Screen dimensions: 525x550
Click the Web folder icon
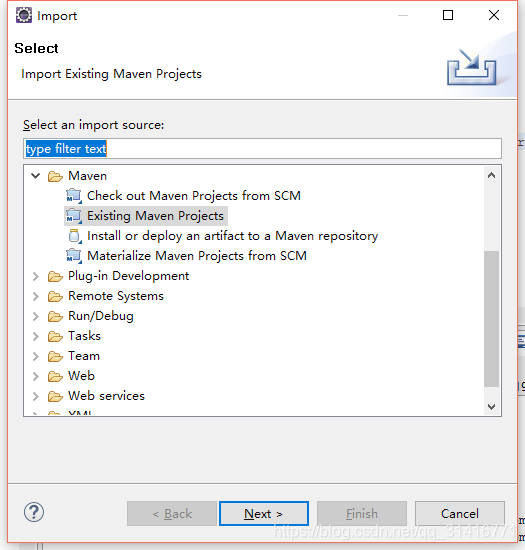click(55, 376)
